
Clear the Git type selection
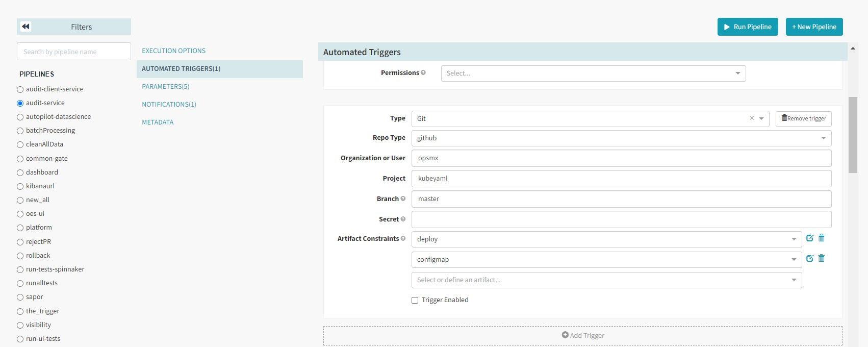[x=751, y=118]
